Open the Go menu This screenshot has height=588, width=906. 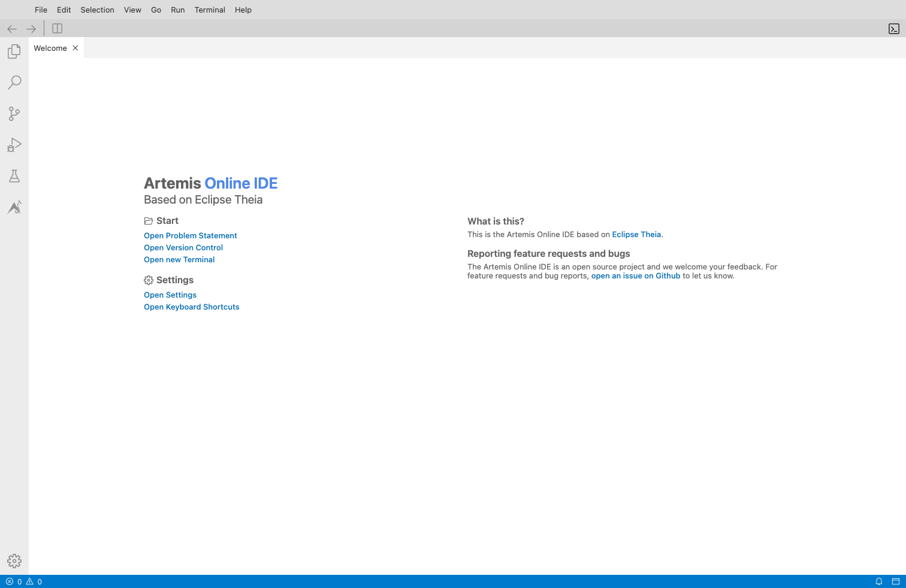(x=156, y=10)
